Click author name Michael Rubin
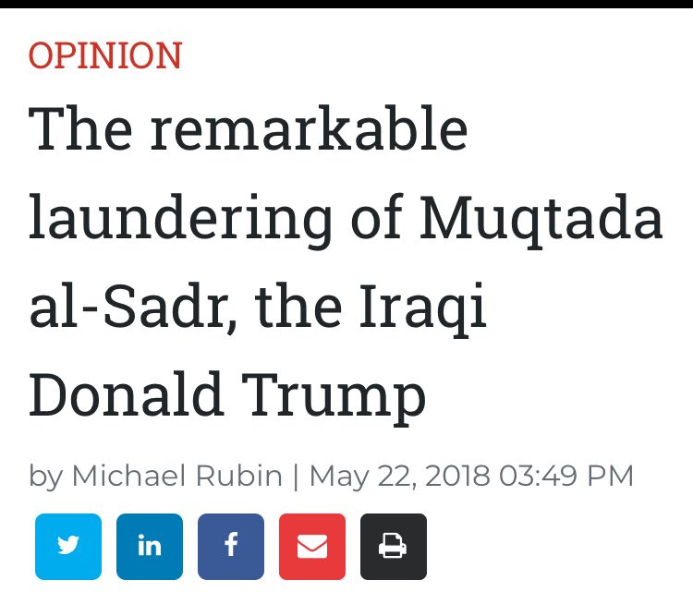 click(x=176, y=476)
